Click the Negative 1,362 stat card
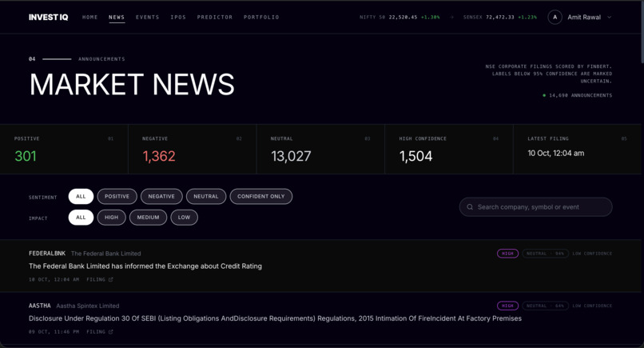 [193, 149]
